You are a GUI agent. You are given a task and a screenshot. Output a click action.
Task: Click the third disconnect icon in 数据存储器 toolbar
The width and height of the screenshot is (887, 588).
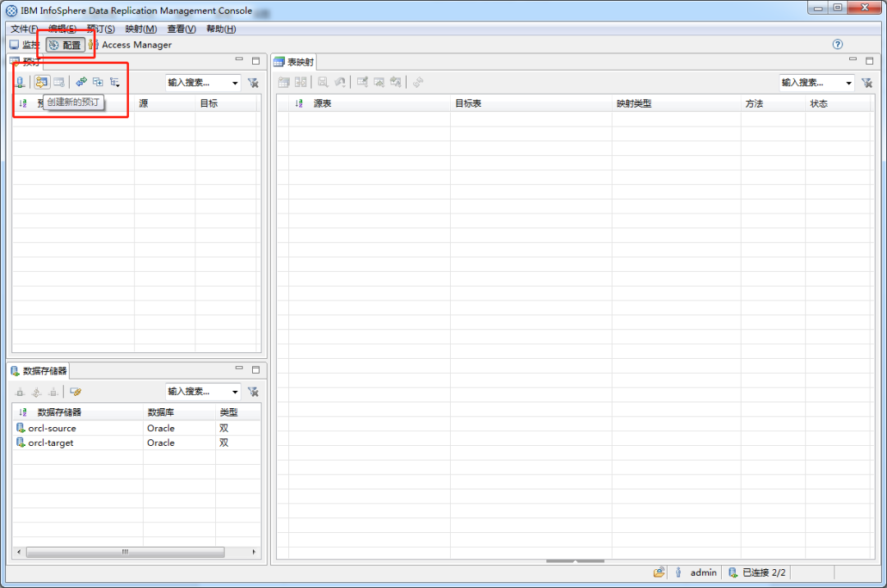click(53, 391)
